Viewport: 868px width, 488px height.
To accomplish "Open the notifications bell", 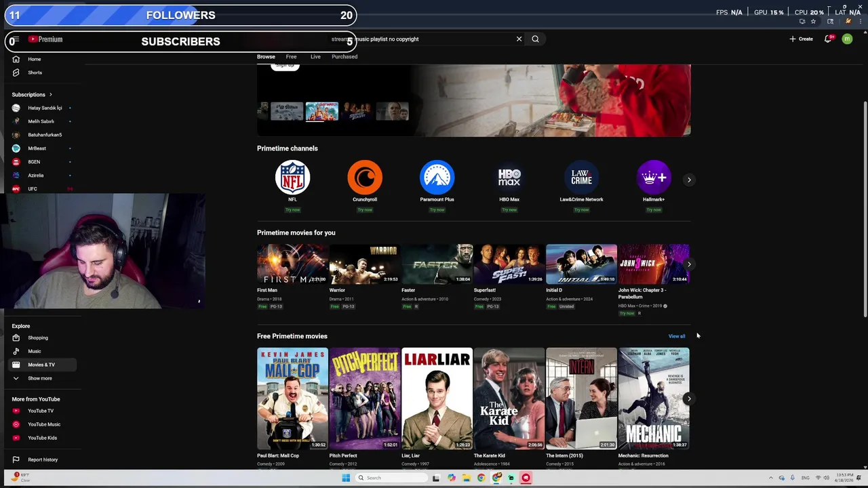I will (x=828, y=39).
